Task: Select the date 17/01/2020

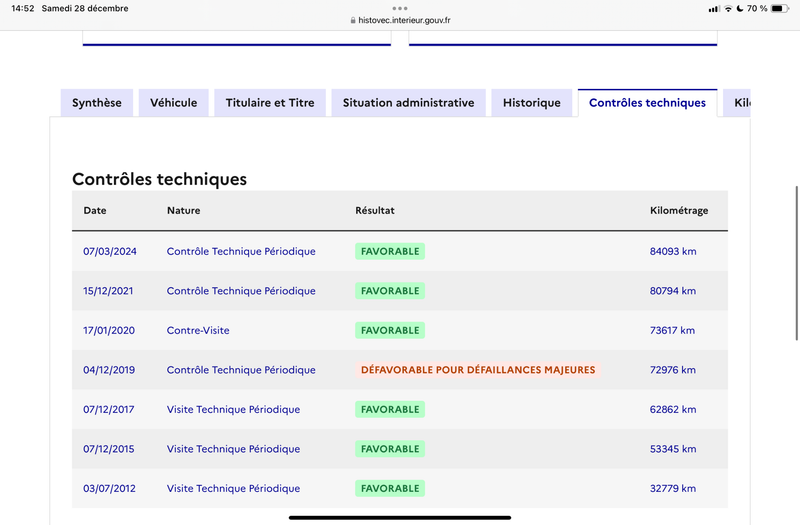Action: click(109, 330)
